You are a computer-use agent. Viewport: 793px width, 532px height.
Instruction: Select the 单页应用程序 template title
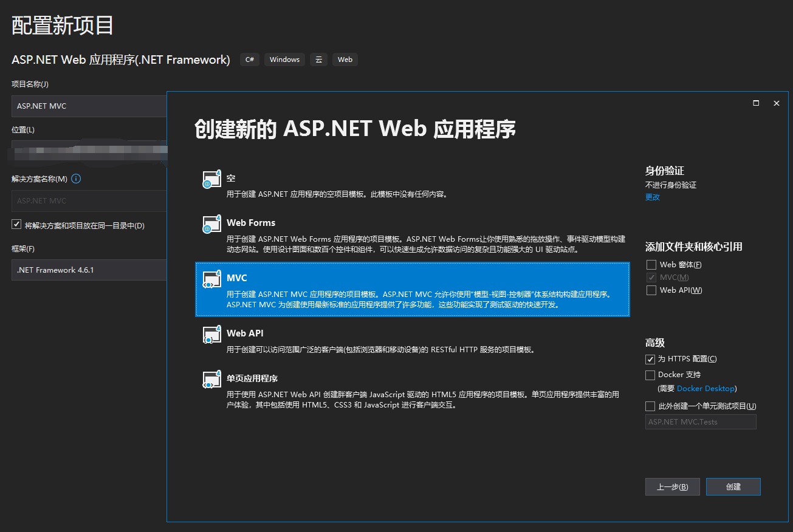(252, 378)
